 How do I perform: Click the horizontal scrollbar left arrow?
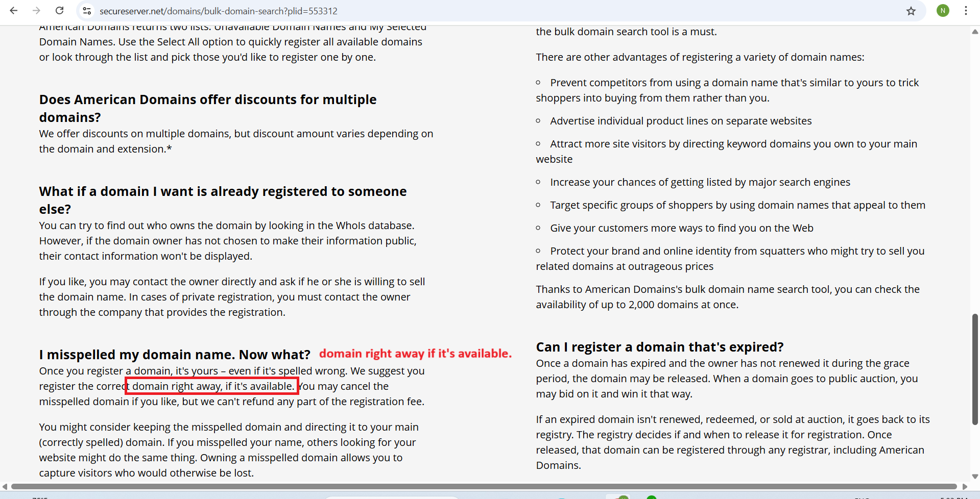(x=5, y=487)
